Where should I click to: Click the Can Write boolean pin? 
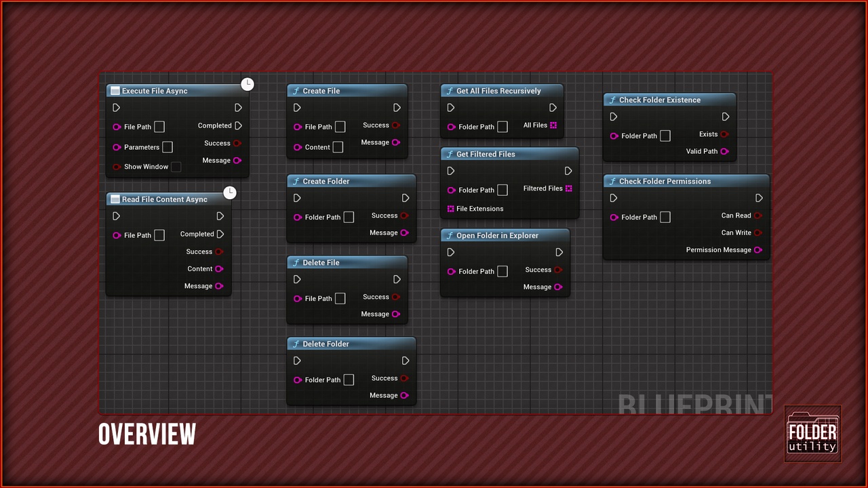pyautogui.click(x=758, y=232)
